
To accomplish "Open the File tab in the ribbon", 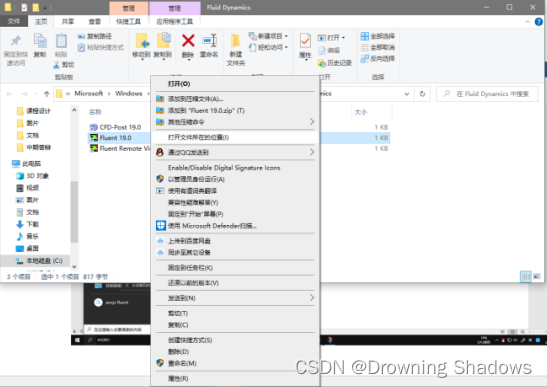I will pyautogui.click(x=14, y=21).
